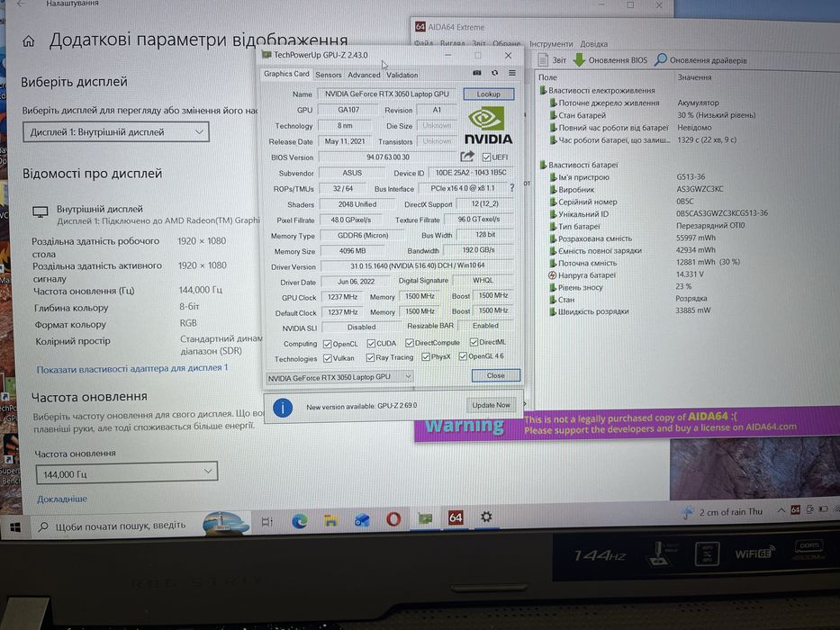Open the GPU selector dropdown in GPU-Z

click(339, 377)
